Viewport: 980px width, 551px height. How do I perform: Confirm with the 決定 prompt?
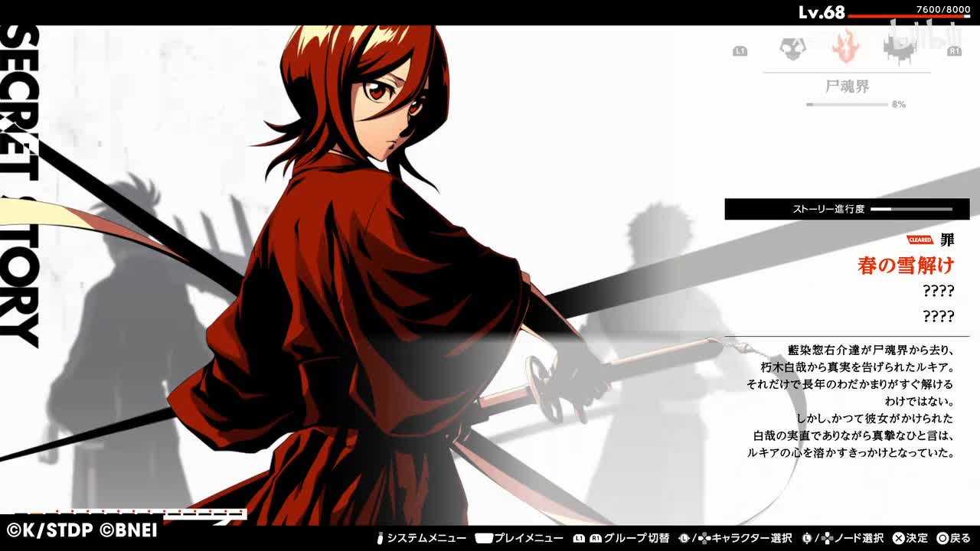pos(917,538)
